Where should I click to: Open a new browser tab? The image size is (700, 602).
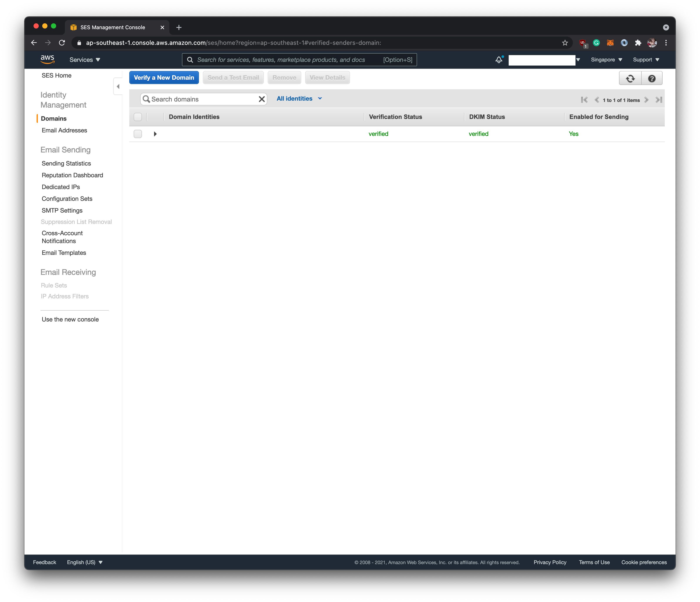point(179,27)
